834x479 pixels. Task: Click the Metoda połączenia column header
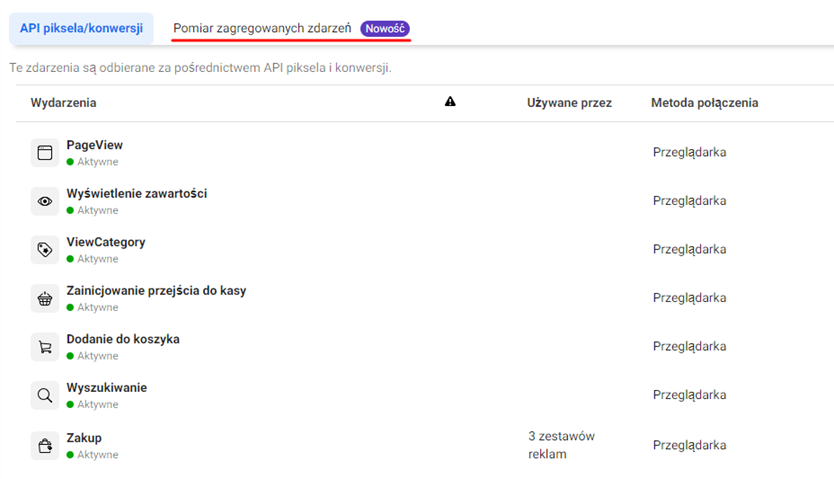(x=704, y=103)
